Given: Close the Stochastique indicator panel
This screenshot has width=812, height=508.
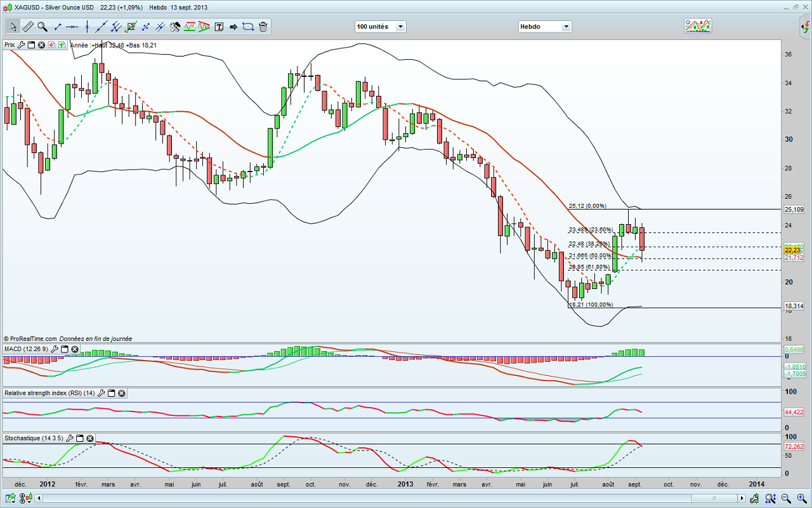Looking at the screenshot, I should 89,438.
